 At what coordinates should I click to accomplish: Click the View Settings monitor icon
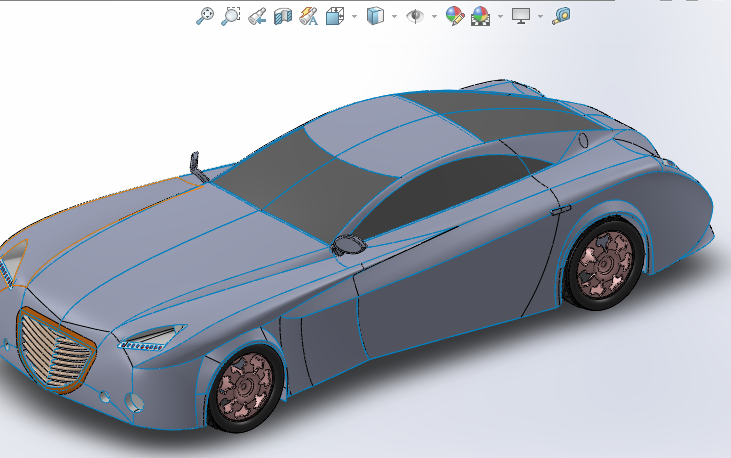pos(521,15)
